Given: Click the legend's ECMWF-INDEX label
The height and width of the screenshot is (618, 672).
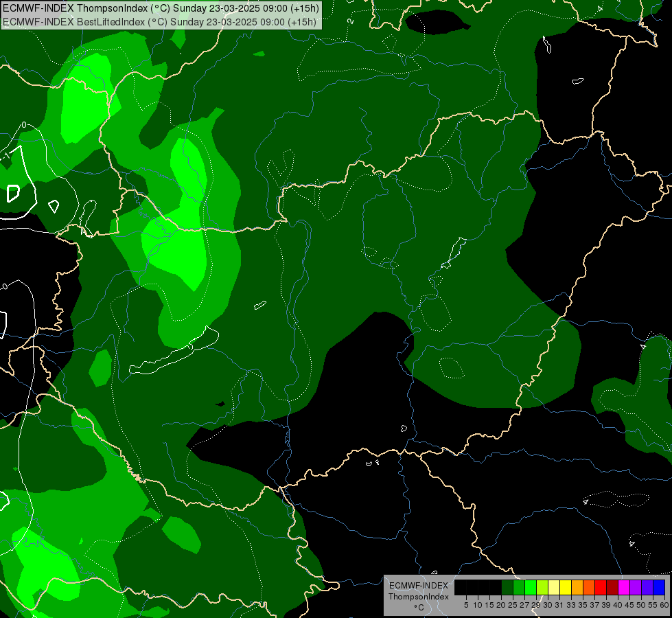Looking at the screenshot, I should (419, 586).
